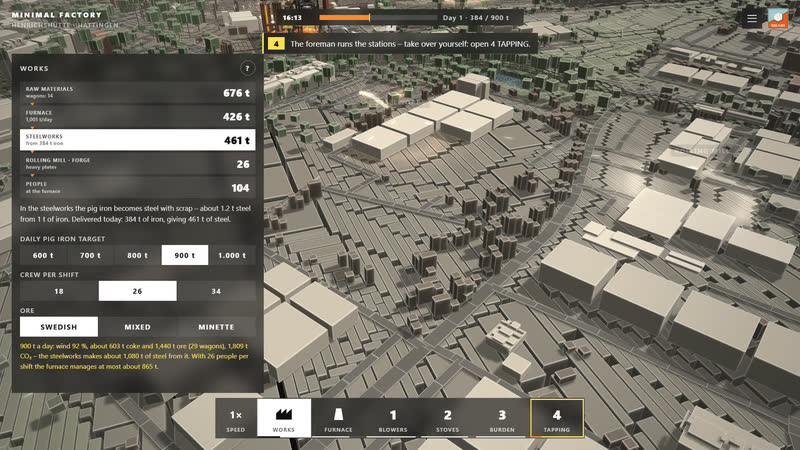Image resolution: width=800 pixels, height=450 pixels.
Task: Click the day progress bar
Action: click(x=378, y=17)
